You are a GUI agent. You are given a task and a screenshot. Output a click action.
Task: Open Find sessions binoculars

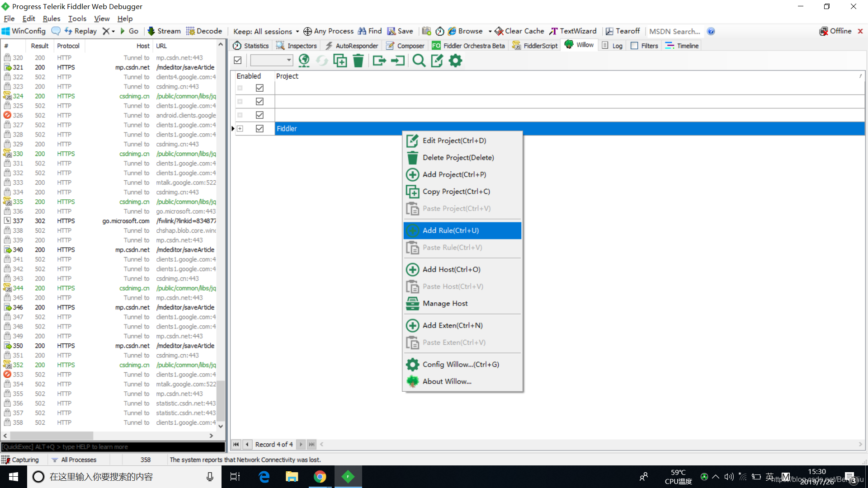(x=370, y=31)
